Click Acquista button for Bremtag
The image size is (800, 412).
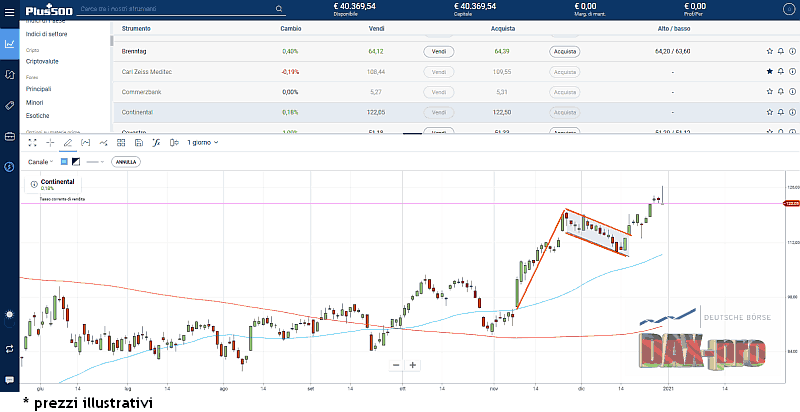[565, 52]
